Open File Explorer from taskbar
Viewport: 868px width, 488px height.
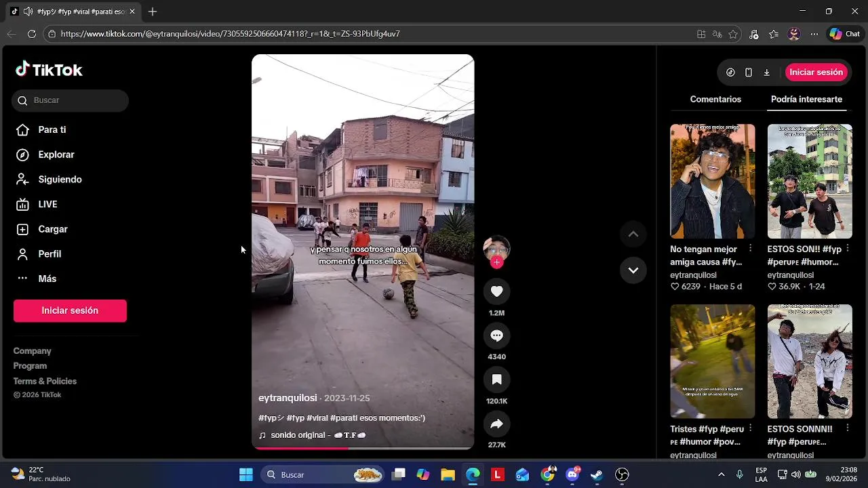pos(448,474)
